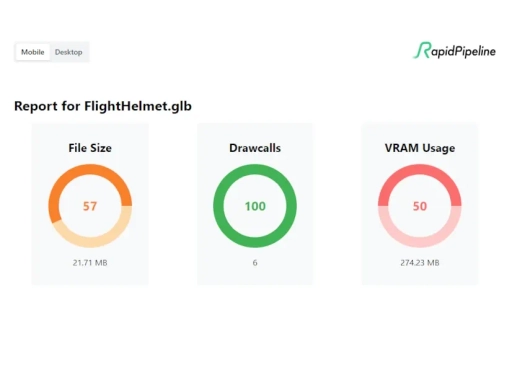Viewport: 512px width, 372px height.
Task: Click the Report for FlightHelmet.glb heading
Action: pyautogui.click(x=103, y=106)
